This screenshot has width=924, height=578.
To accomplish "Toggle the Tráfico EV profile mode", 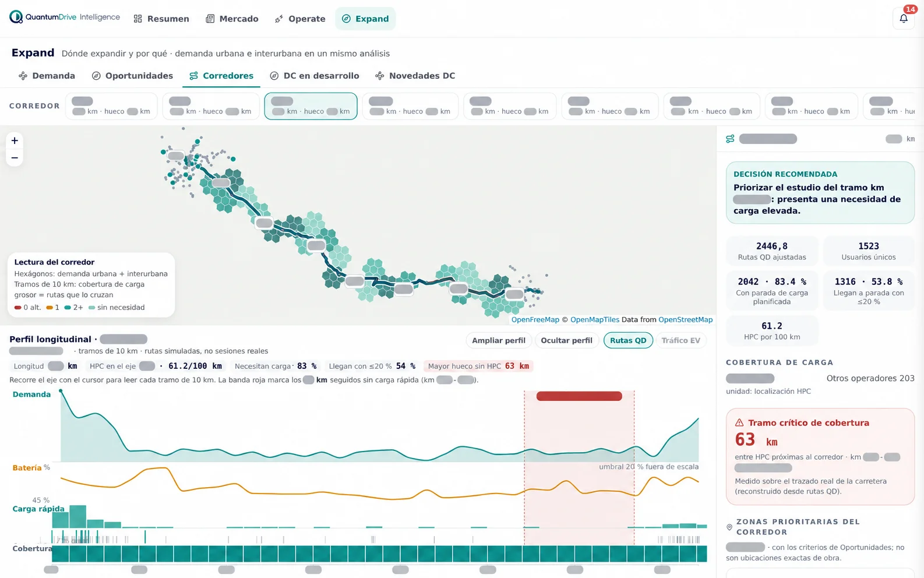I will (x=680, y=340).
